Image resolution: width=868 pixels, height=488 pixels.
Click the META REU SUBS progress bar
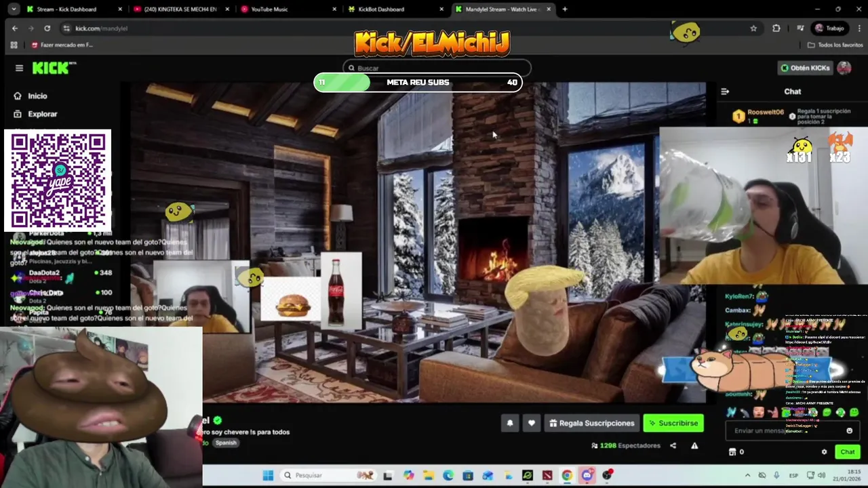(418, 82)
